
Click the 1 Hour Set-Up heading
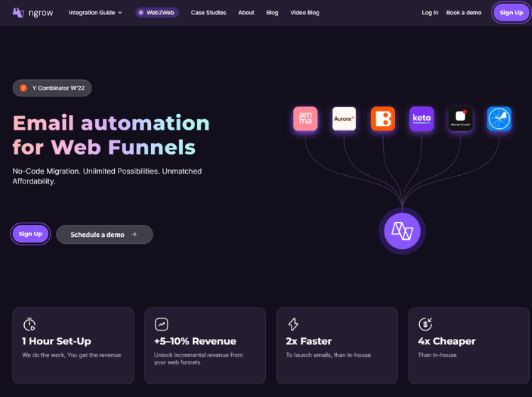coord(56,341)
